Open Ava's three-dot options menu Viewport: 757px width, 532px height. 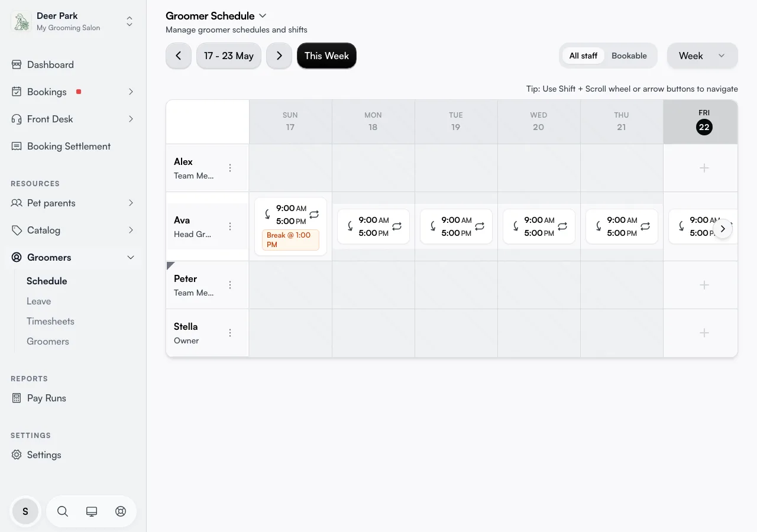click(x=231, y=227)
